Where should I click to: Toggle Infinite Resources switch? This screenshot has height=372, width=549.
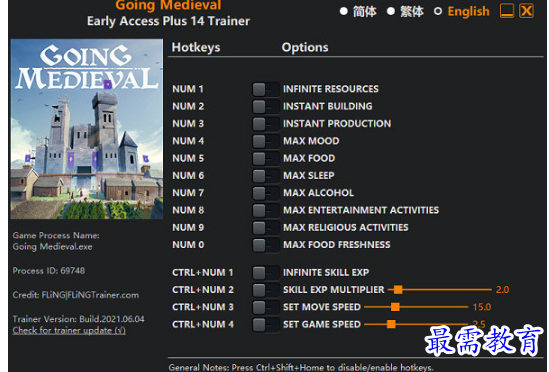click(x=265, y=89)
